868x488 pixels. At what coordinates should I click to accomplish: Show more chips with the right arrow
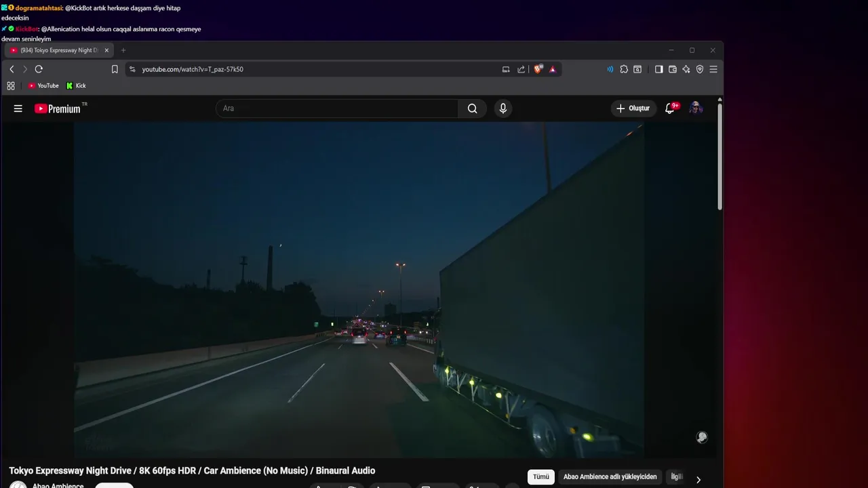coord(698,479)
